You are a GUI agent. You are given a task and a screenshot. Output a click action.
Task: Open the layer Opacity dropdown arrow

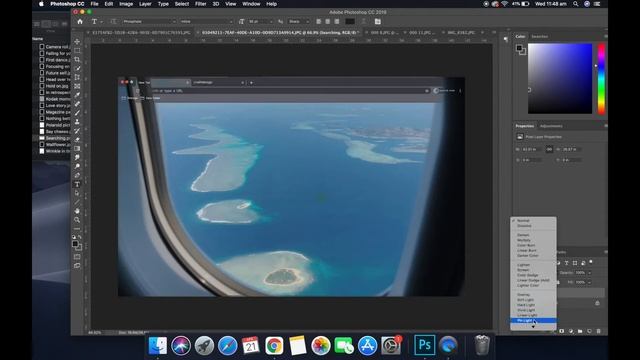point(589,273)
